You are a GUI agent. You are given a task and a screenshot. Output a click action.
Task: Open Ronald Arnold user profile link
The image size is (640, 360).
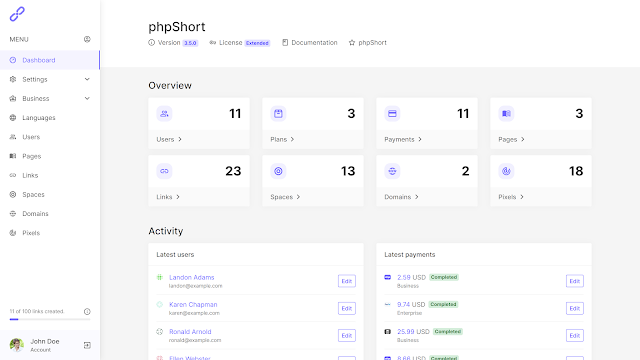coord(190,331)
